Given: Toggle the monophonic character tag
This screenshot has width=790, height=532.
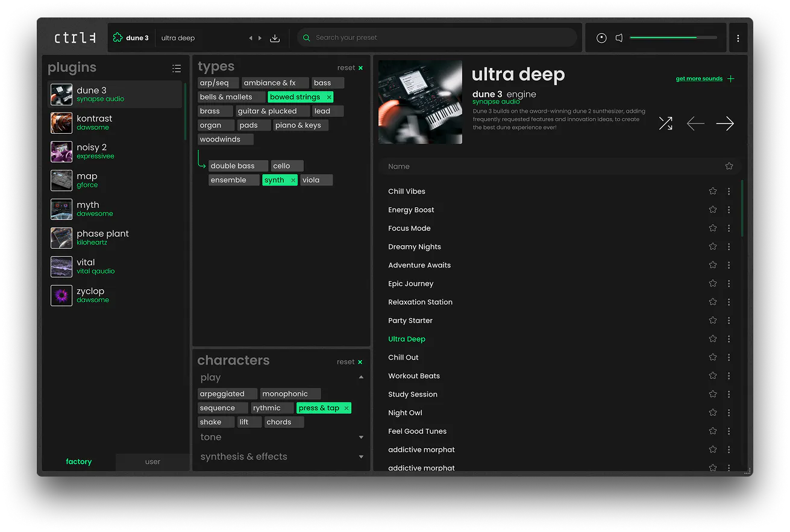Looking at the screenshot, I should coord(290,394).
